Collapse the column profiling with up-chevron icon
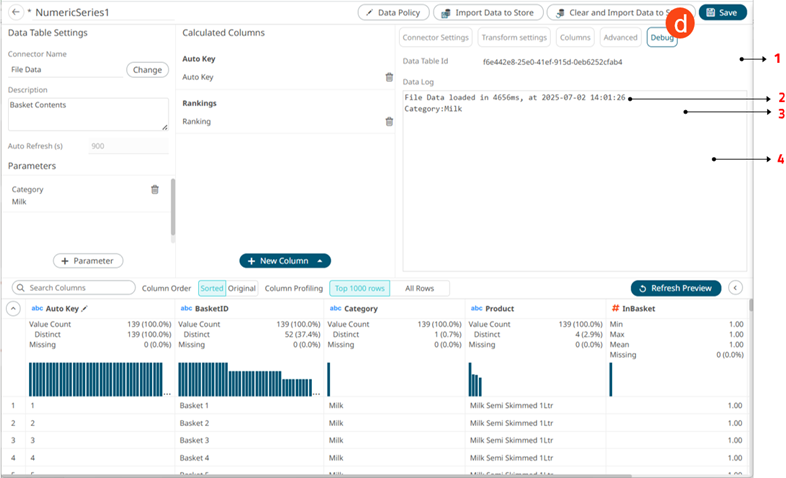Screen dimensions: 786x478 tap(15, 309)
